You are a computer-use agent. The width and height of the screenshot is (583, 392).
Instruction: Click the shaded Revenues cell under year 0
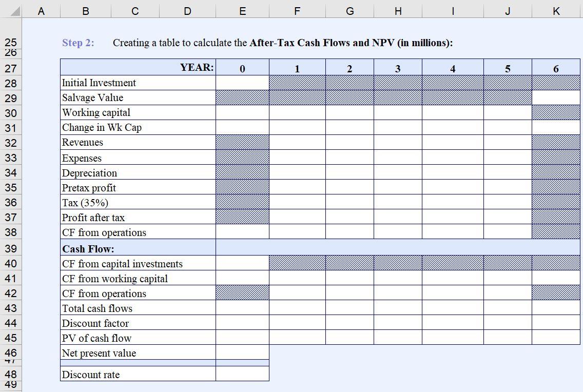(242, 143)
